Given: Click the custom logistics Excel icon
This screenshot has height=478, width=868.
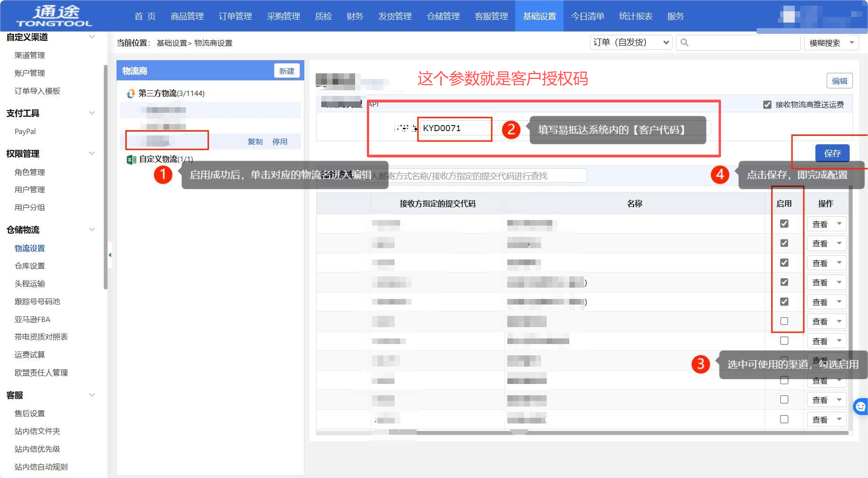Looking at the screenshot, I should [131, 160].
